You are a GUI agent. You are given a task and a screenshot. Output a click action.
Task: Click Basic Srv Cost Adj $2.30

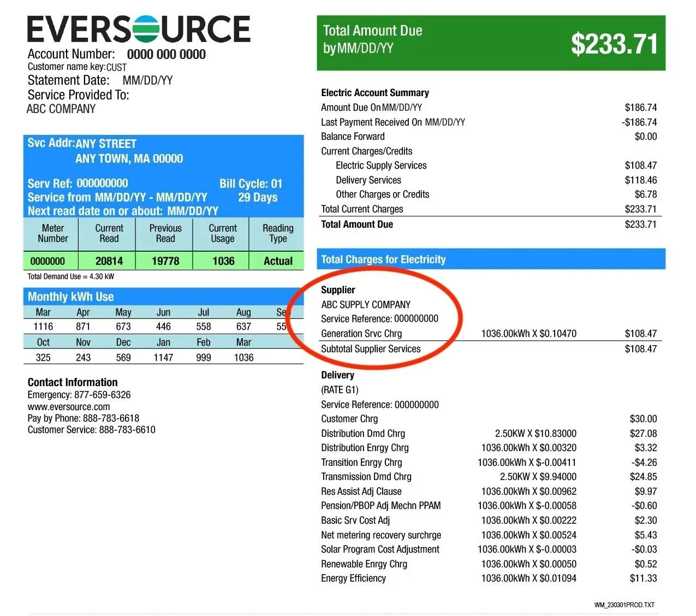point(646,520)
